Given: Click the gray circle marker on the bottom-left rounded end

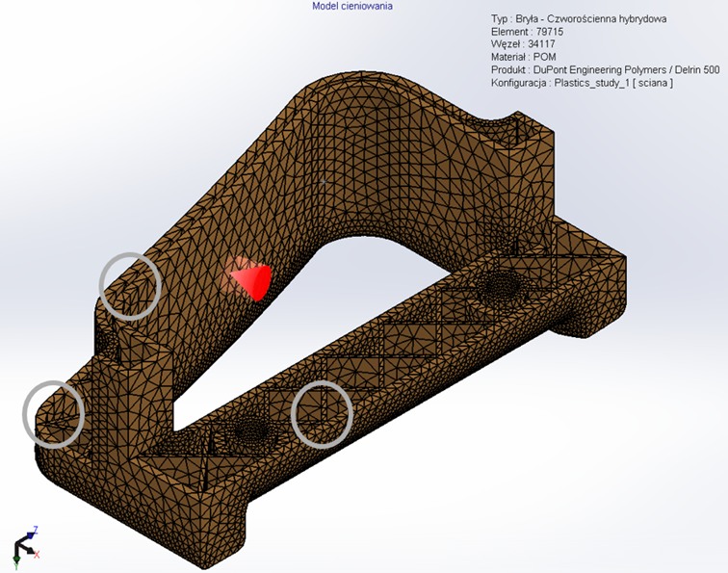Looking at the screenshot, I should (54, 413).
